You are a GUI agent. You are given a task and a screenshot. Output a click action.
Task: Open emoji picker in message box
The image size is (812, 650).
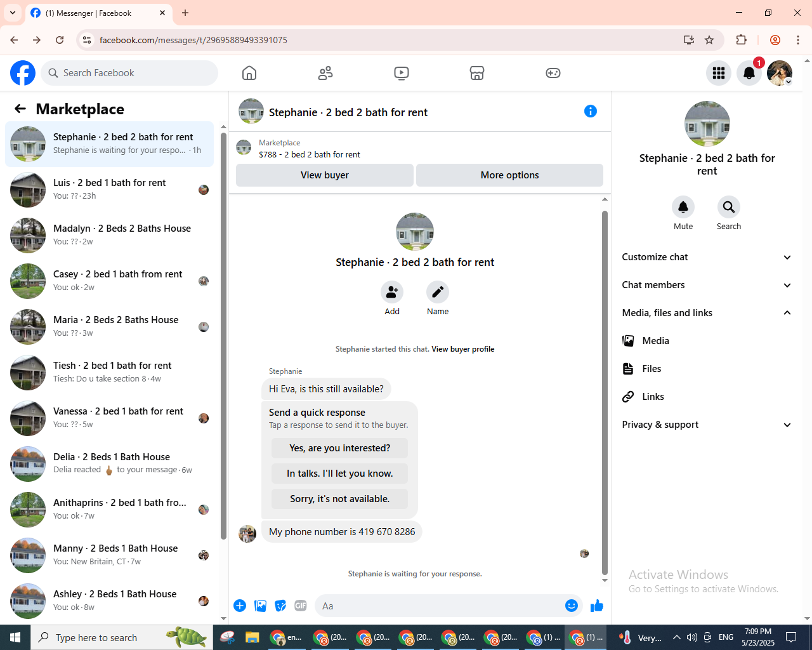[x=572, y=606]
